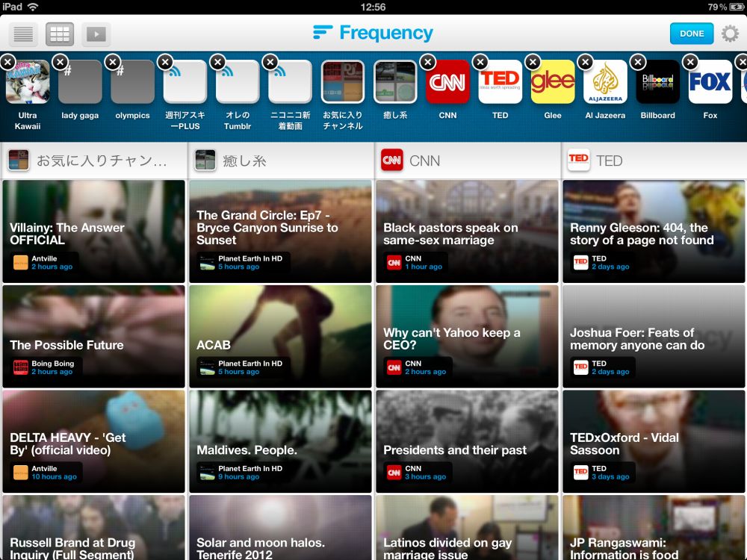Delete the 週刊アスキーPLUS channel
Screen dimensions: 747x560
165,62
